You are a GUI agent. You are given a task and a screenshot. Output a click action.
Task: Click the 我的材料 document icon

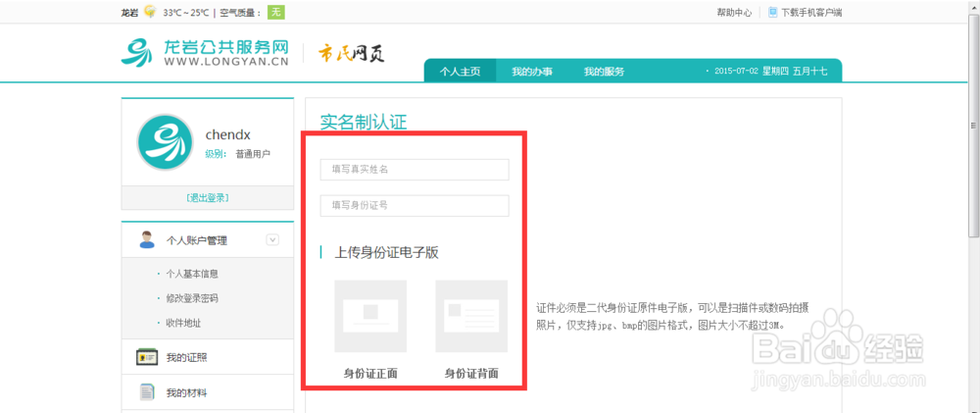(147, 393)
